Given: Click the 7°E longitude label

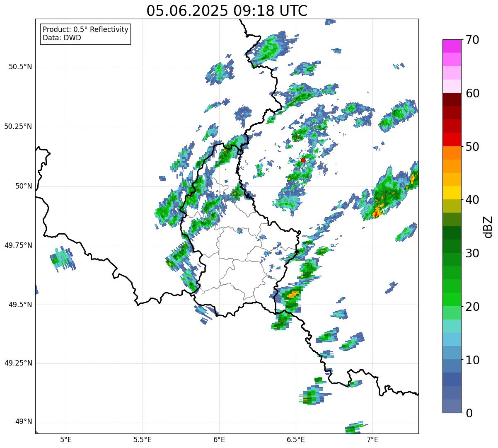Looking at the screenshot, I should click(372, 440).
